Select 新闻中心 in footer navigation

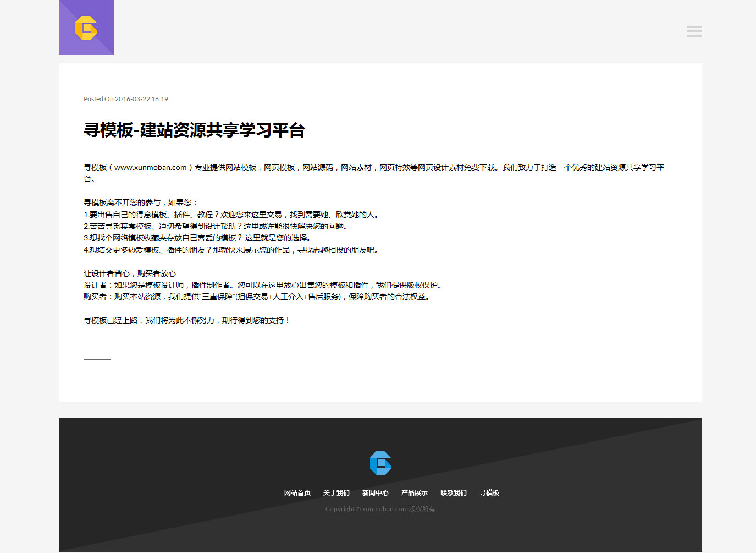[x=375, y=493]
